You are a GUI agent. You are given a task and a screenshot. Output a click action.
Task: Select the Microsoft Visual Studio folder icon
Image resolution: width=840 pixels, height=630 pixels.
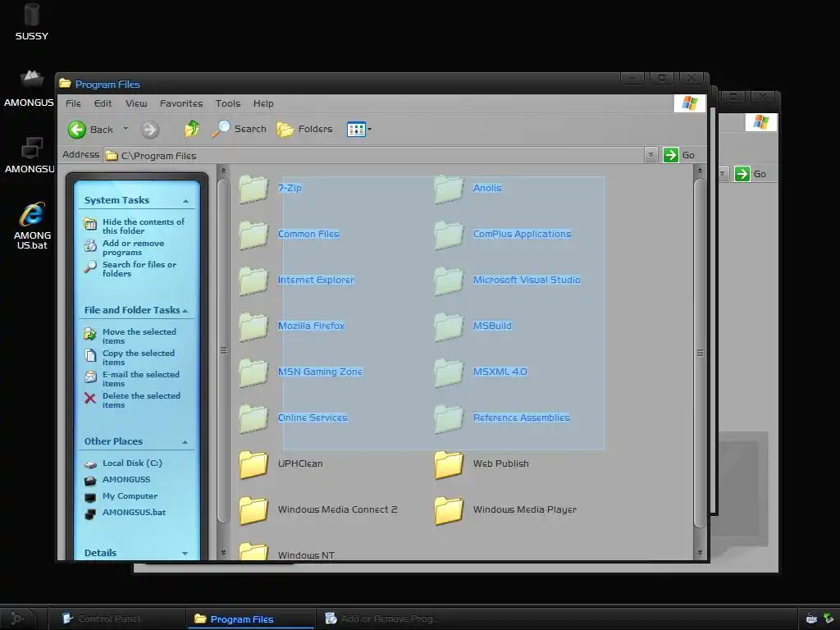449,281
